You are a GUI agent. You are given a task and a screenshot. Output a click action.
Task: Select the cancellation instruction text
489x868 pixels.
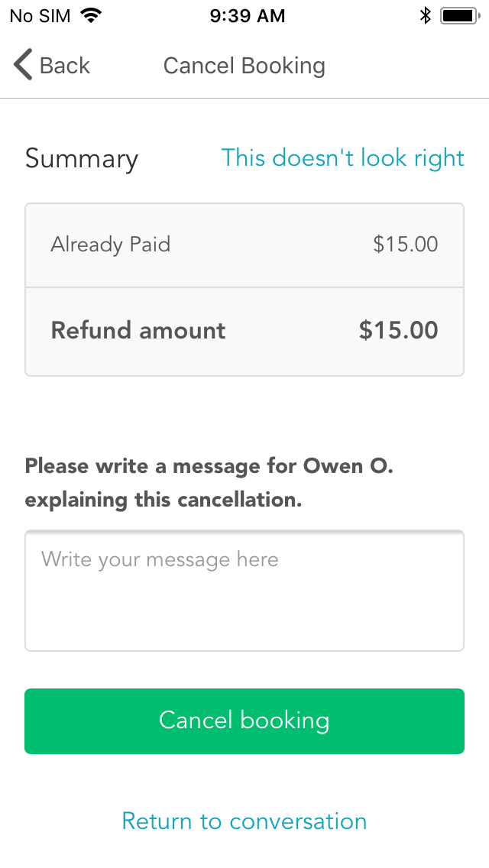209,481
